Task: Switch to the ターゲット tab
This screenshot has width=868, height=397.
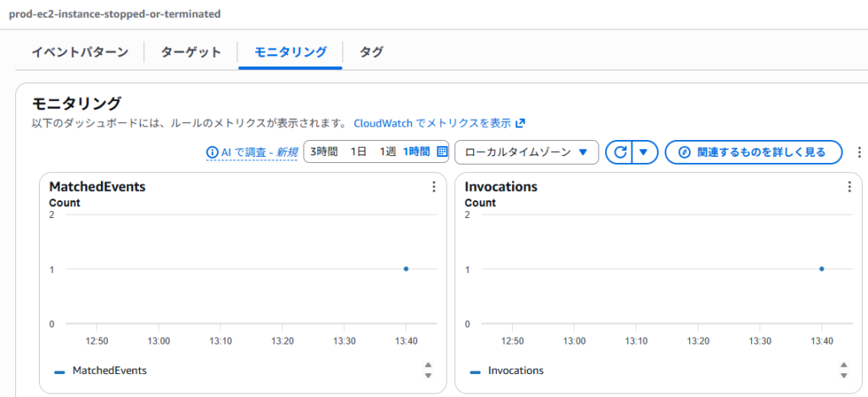Action: (x=191, y=53)
